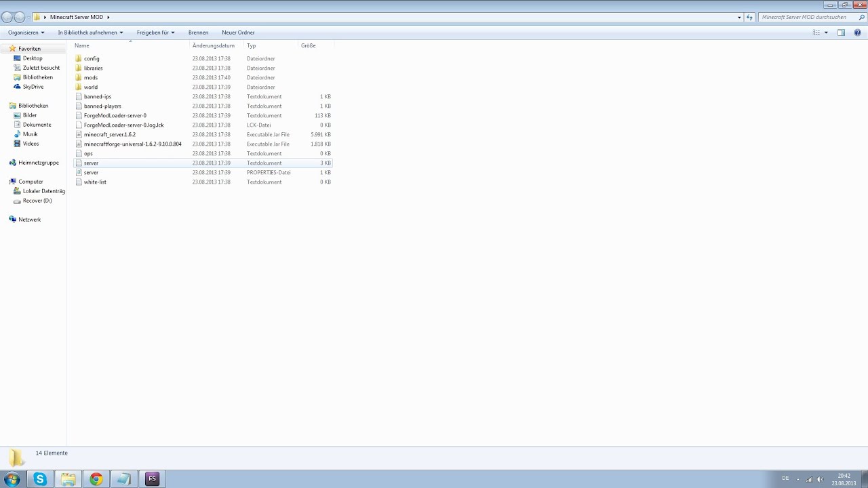Open the Organisieren menu
Image resolution: width=868 pixels, height=488 pixels.
[26, 33]
